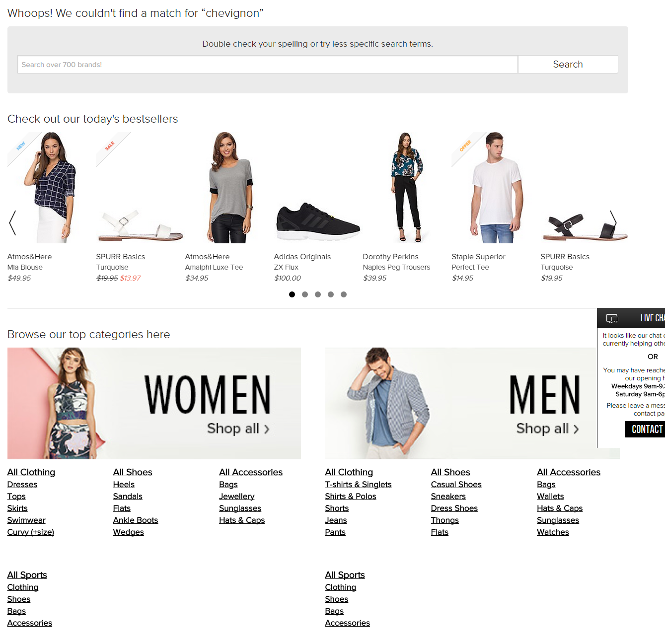Select the third carousel pagination dot
Image resolution: width=665 pixels, height=644 pixels.
tap(318, 294)
